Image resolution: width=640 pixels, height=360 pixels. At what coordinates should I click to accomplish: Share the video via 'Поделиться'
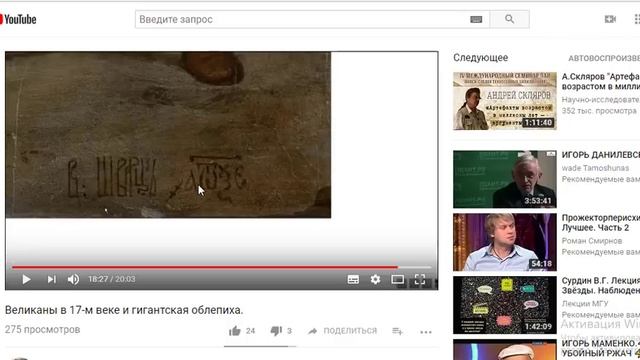coord(342,331)
